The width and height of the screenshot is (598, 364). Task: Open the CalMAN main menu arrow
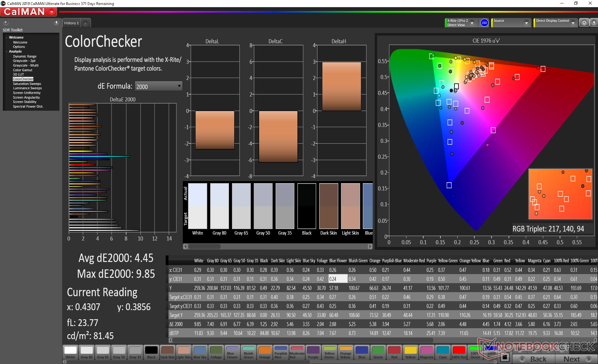click(52, 12)
